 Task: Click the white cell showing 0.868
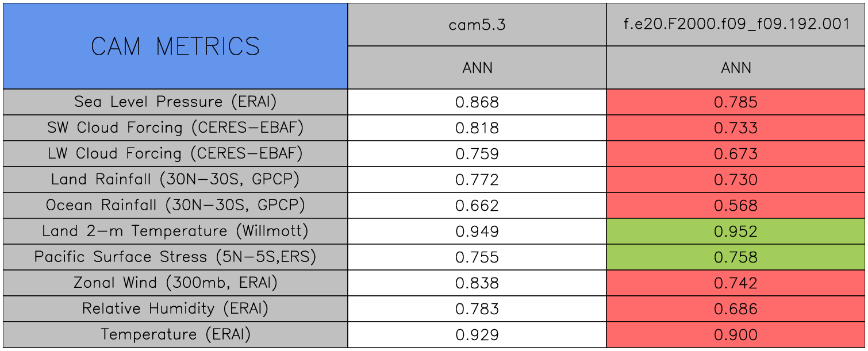tap(477, 102)
